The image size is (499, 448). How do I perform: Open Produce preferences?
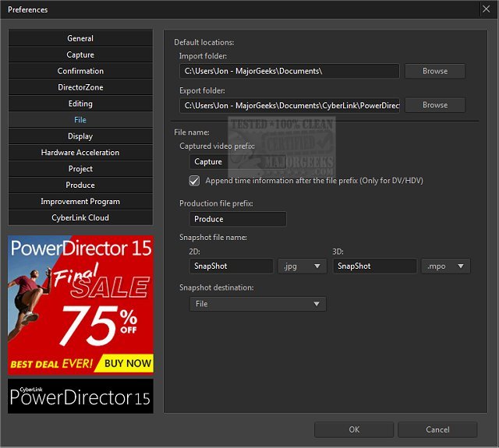(80, 185)
